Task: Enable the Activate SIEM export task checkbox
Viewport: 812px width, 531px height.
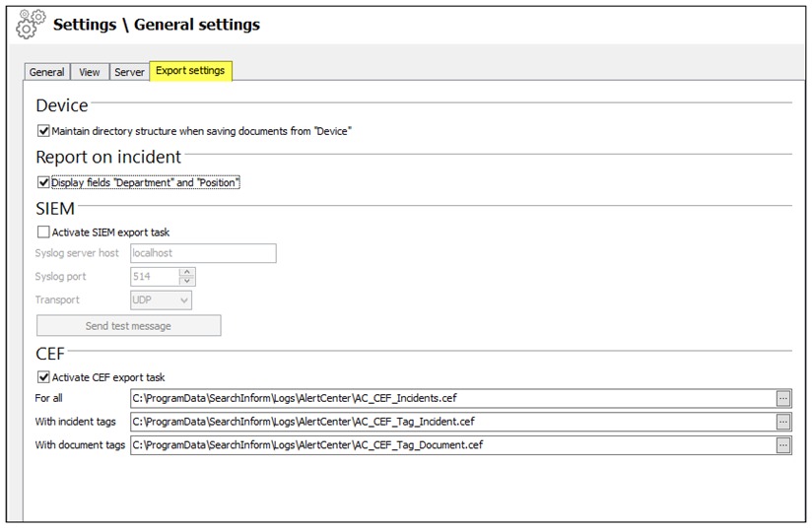Action: pyautogui.click(x=43, y=232)
